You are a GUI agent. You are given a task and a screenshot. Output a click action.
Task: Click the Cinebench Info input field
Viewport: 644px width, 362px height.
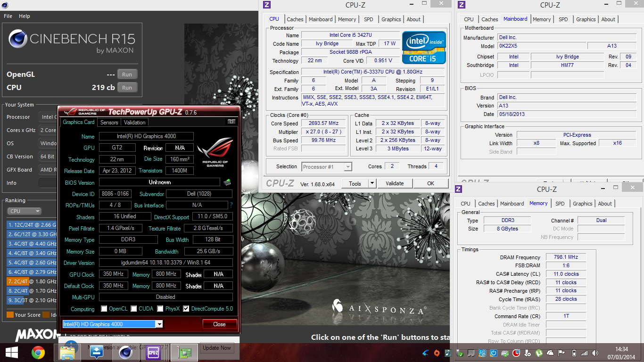(47, 183)
